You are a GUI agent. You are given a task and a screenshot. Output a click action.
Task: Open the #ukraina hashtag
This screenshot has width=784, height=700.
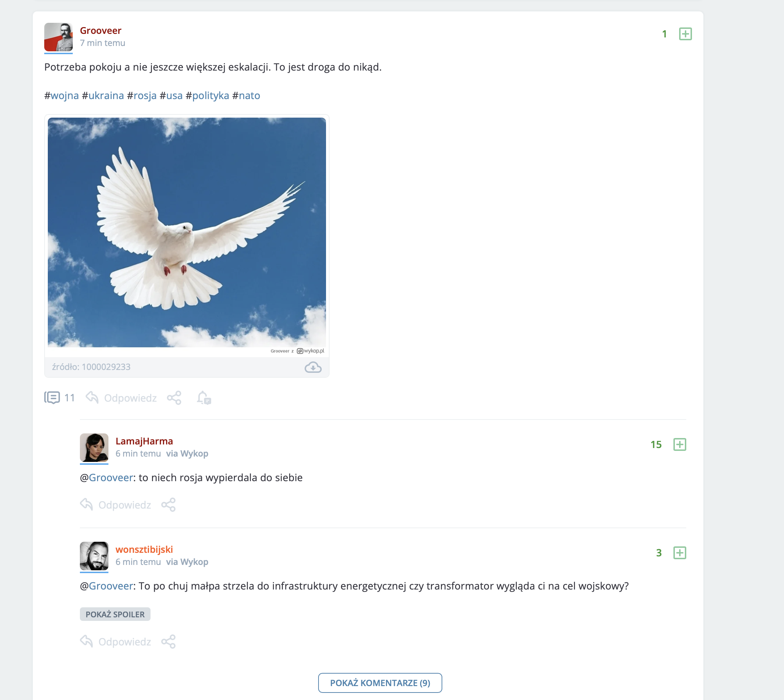click(x=103, y=96)
